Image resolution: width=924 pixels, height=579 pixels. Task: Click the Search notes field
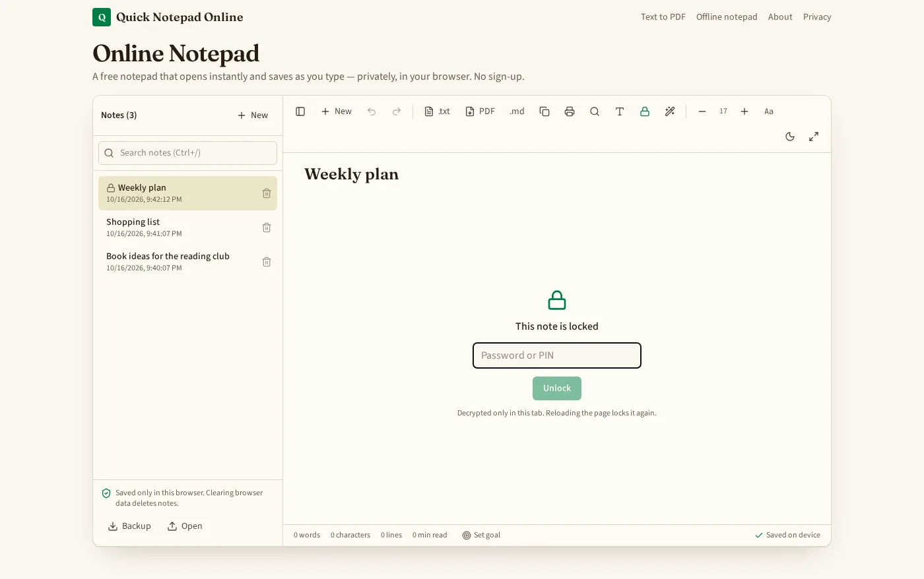coord(187,153)
